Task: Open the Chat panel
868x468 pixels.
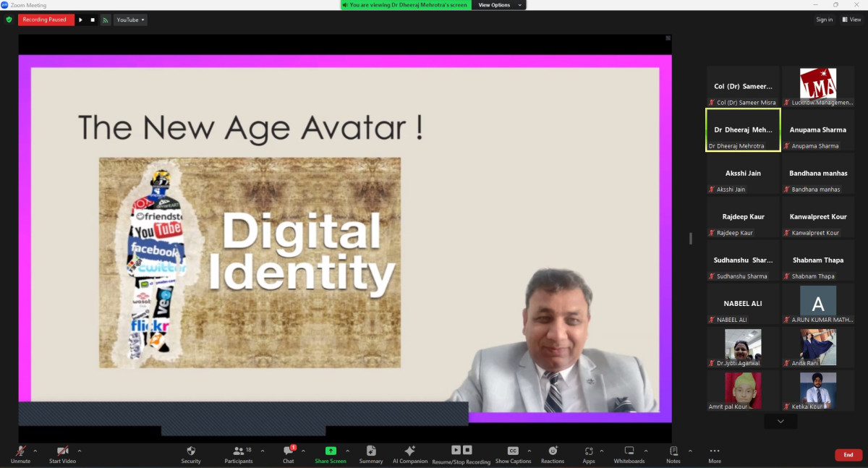Action: click(289, 454)
